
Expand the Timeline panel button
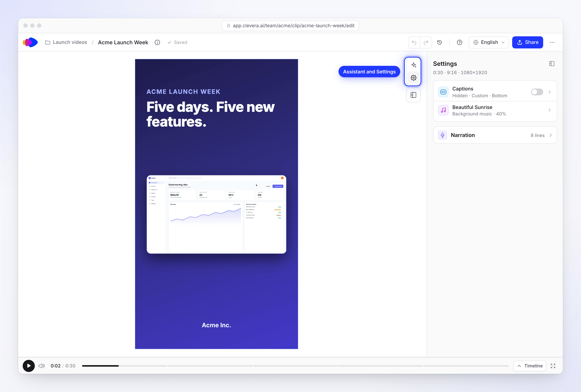(530, 366)
